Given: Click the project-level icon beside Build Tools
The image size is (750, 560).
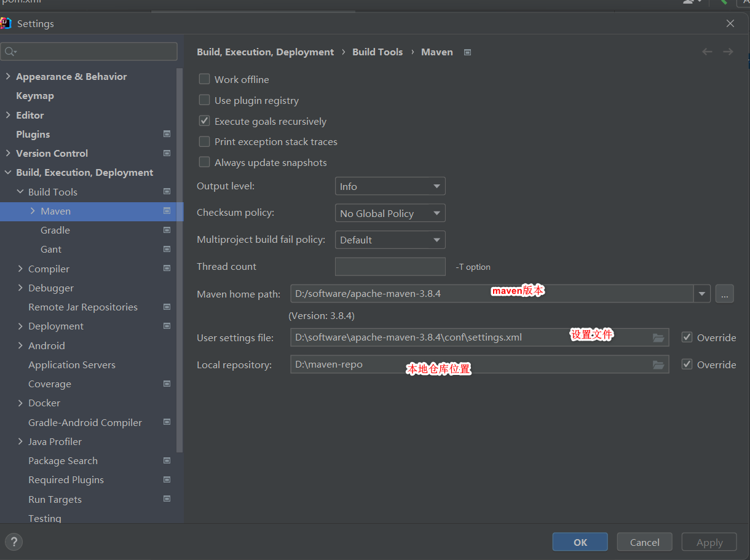Looking at the screenshot, I should click(167, 192).
